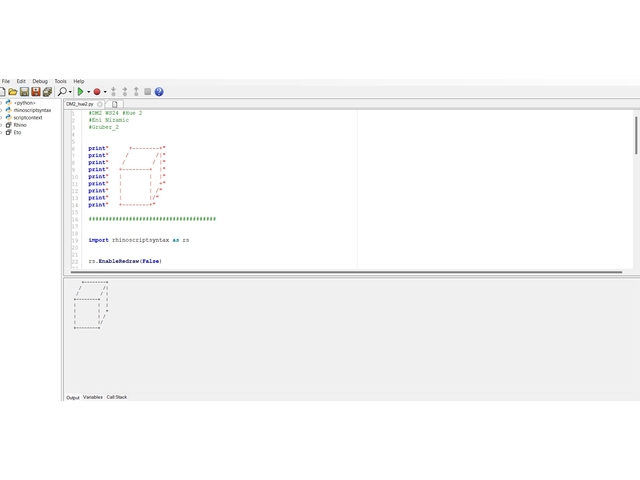The height and width of the screenshot is (480, 640).
Task: Switch to the Call Stack tab
Action: coord(117,397)
